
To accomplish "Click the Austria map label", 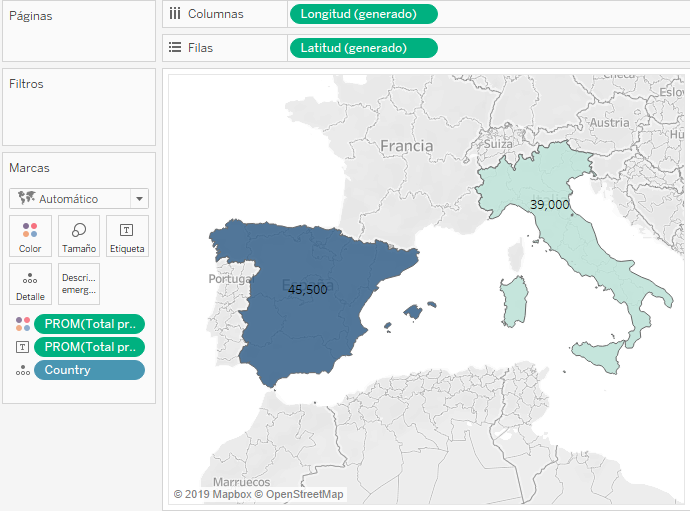I will 609,122.
